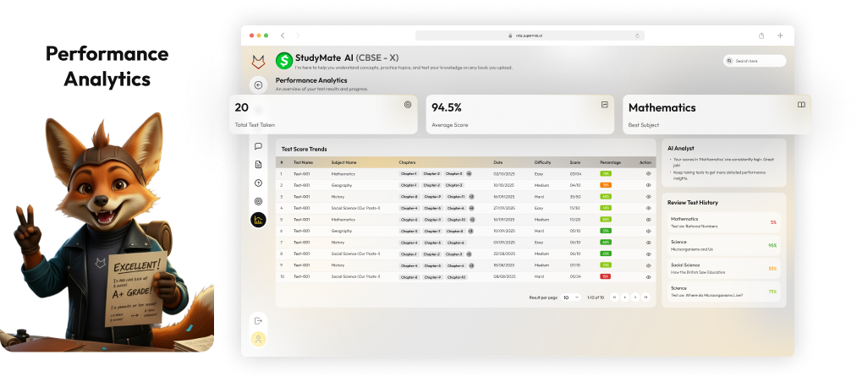Go to next page in pagination
868x382 pixels.
[635, 297]
